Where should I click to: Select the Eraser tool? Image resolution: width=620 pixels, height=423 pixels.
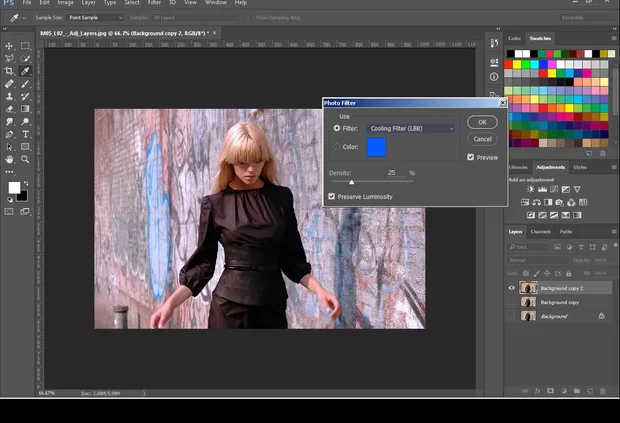(10, 109)
